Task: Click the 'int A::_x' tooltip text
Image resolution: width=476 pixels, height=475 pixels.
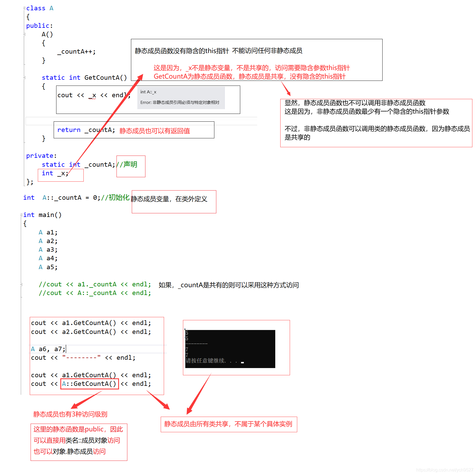Action: (148, 92)
